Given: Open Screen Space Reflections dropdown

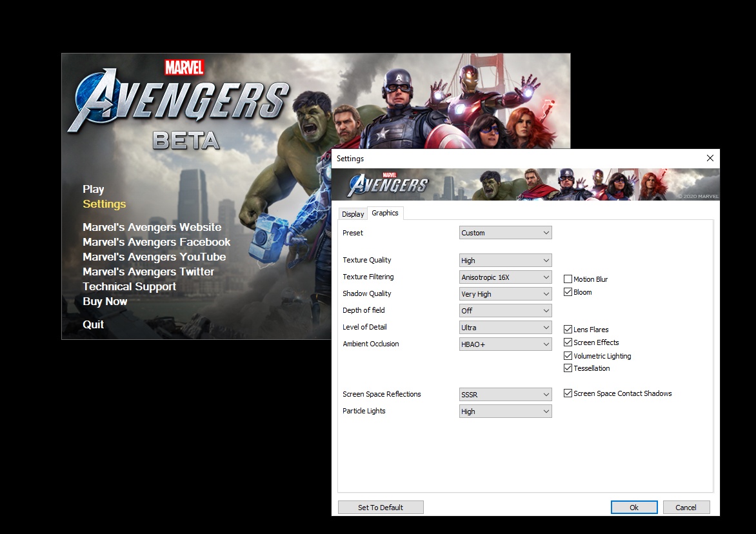Looking at the screenshot, I should [x=505, y=395].
